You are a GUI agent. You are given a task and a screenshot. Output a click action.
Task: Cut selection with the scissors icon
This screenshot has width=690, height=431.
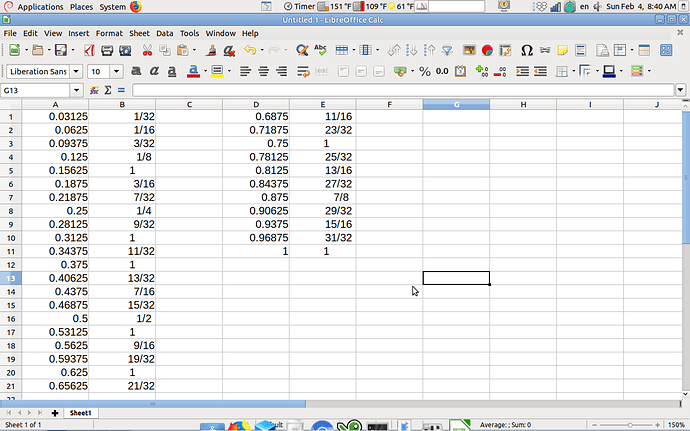(147, 50)
